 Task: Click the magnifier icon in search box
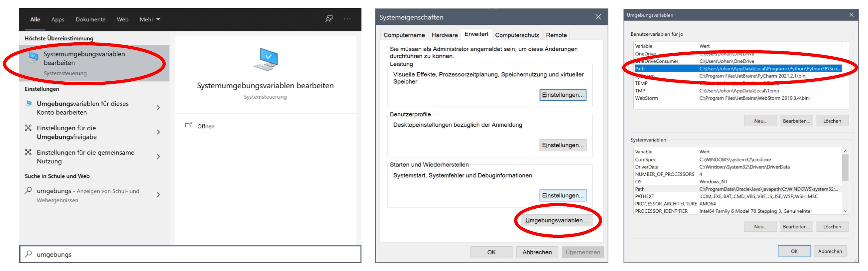[29, 254]
